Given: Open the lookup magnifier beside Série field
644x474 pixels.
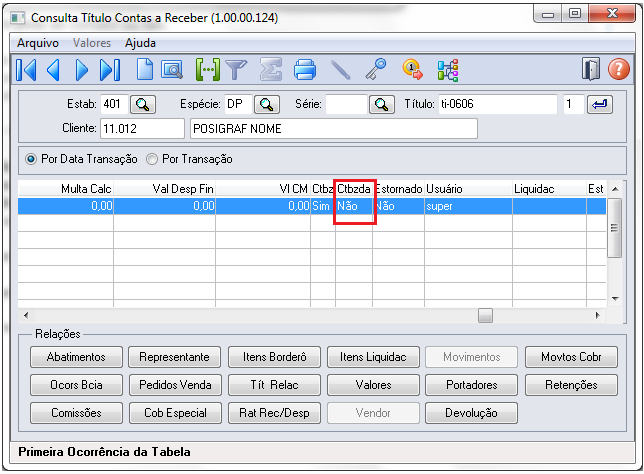Looking at the screenshot, I should (x=382, y=104).
